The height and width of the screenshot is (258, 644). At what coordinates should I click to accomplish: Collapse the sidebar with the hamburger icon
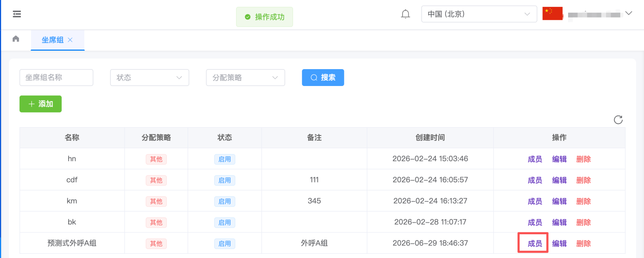point(17,14)
